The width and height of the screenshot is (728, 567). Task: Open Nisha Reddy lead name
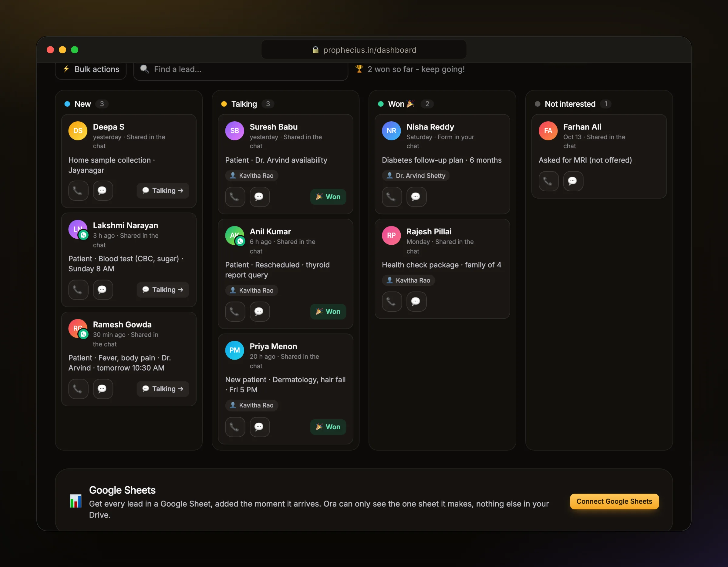pos(430,127)
